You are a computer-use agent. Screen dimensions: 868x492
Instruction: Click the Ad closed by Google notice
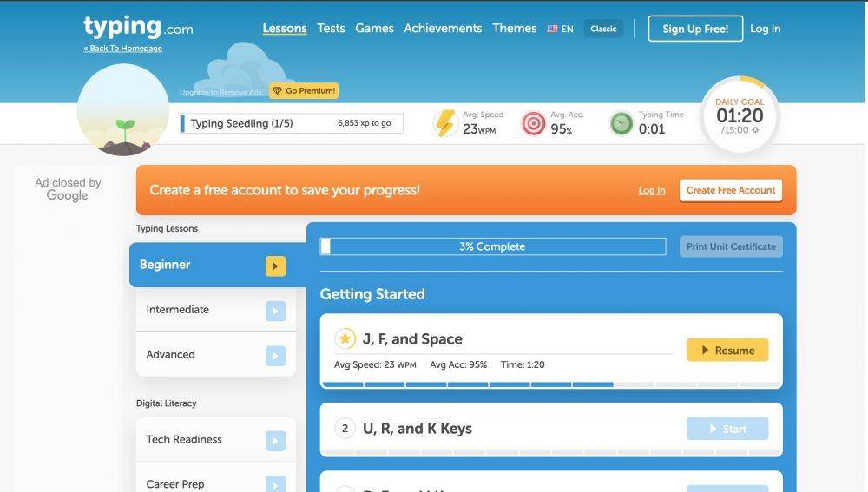tap(68, 188)
